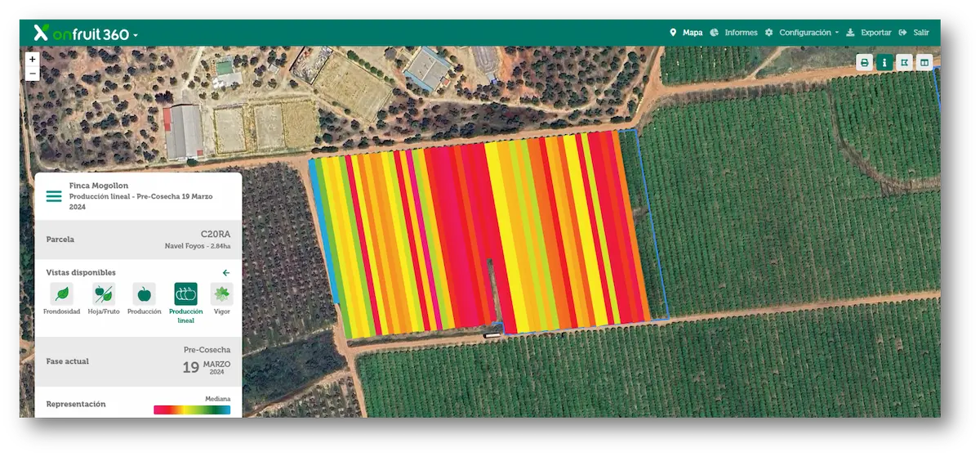
Task: Click the print map icon
Action: [864, 62]
